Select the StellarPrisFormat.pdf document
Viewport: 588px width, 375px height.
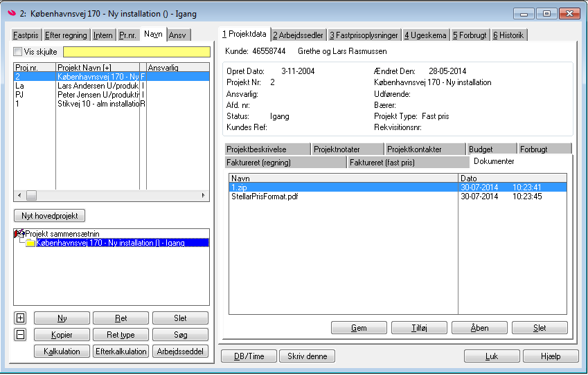coord(398,196)
